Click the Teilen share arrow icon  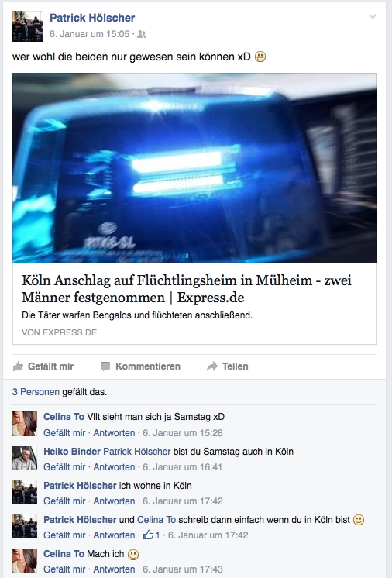click(212, 366)
